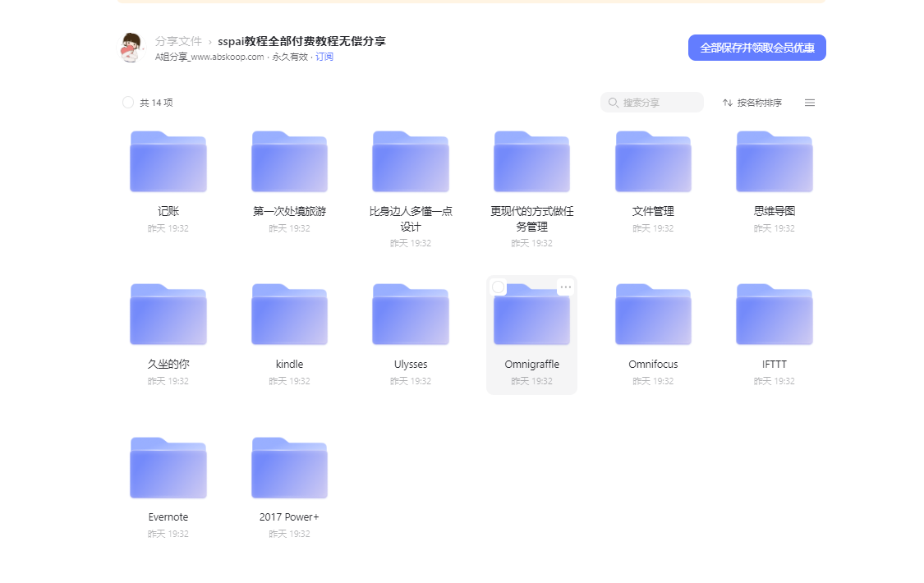Viewport: 924px width, 583px height.
Task: Open the Evernote folder
Action: 168,467
